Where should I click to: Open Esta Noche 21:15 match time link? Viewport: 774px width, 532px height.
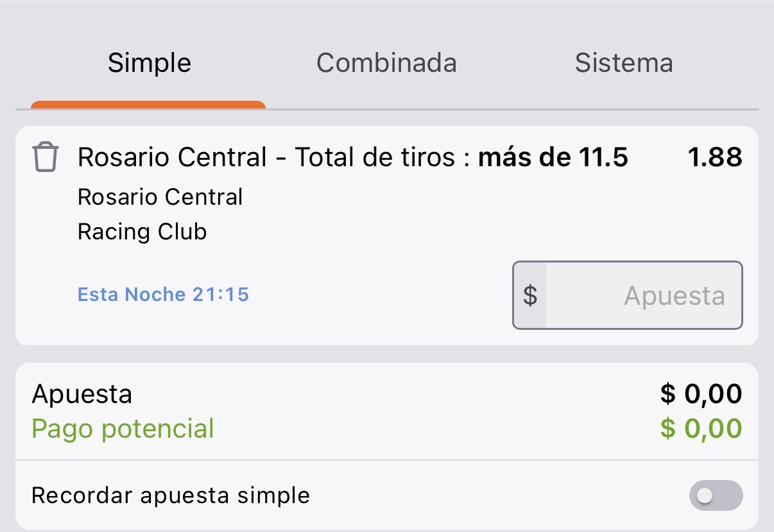163,295
